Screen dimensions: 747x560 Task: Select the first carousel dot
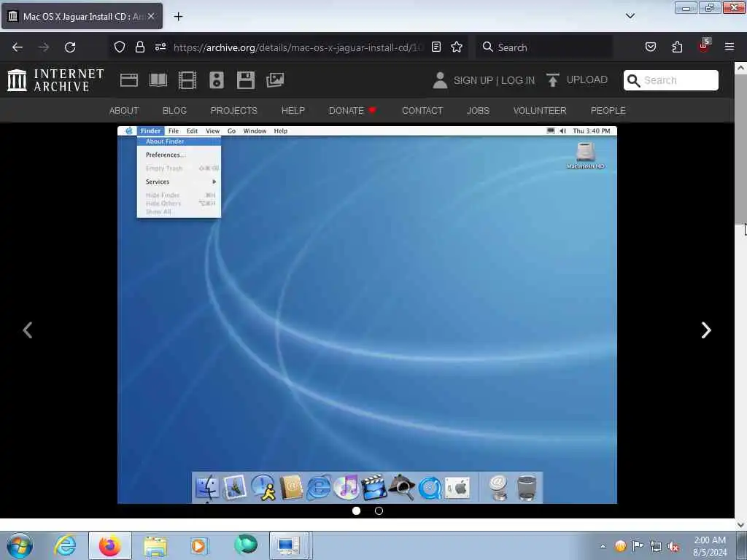(x=356, y=510)
